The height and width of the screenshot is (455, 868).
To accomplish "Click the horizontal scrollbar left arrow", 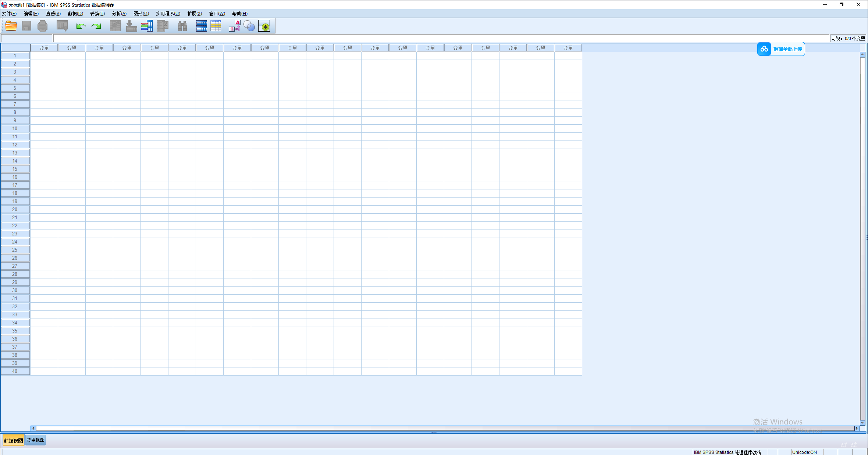I will pos(33,428).
